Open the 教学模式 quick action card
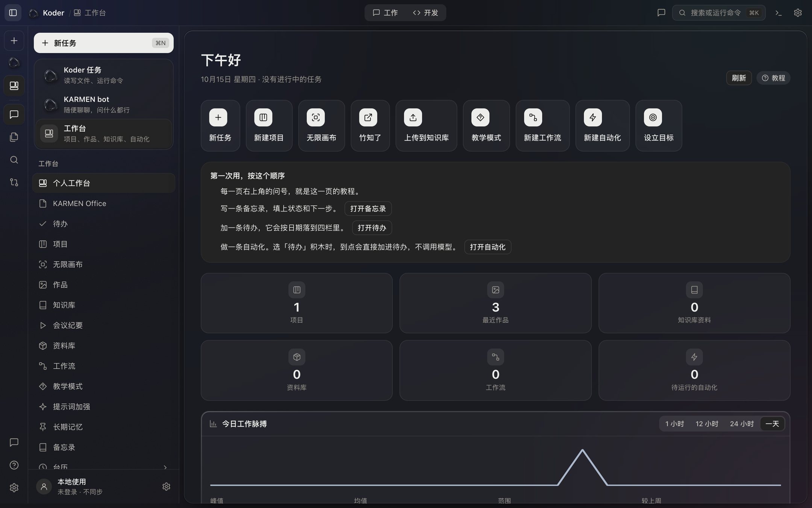This screenshot has width=812, height=508. click(x=486, y=126)
